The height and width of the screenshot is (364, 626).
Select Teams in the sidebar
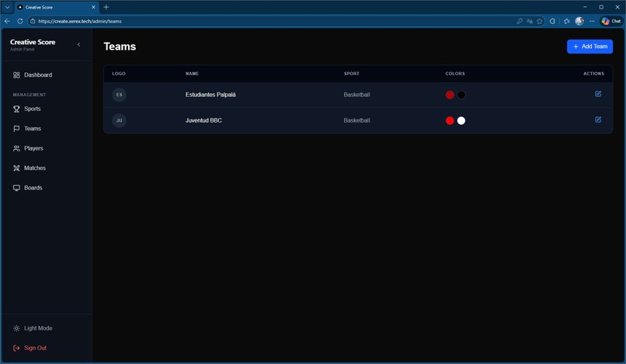tap(47, 129)
